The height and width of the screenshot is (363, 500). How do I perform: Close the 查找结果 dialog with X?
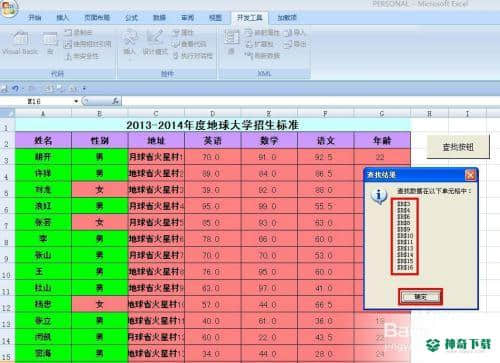470,175
